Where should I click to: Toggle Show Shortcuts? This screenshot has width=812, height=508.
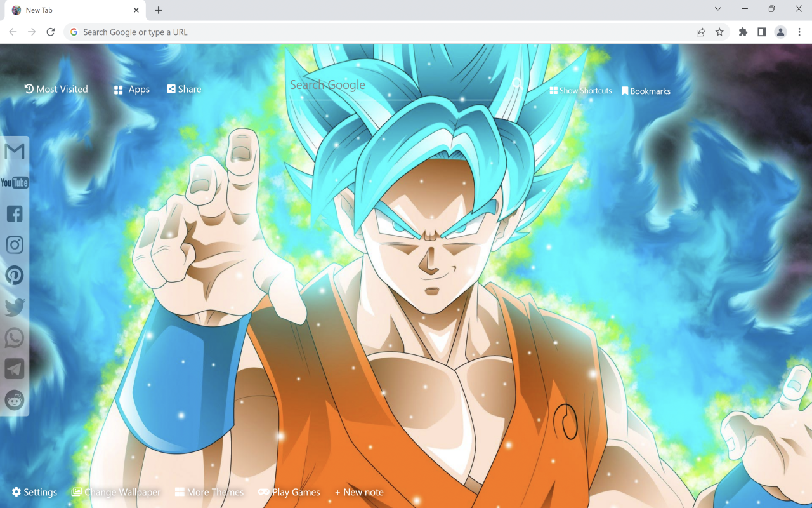(x=580, y=91)
